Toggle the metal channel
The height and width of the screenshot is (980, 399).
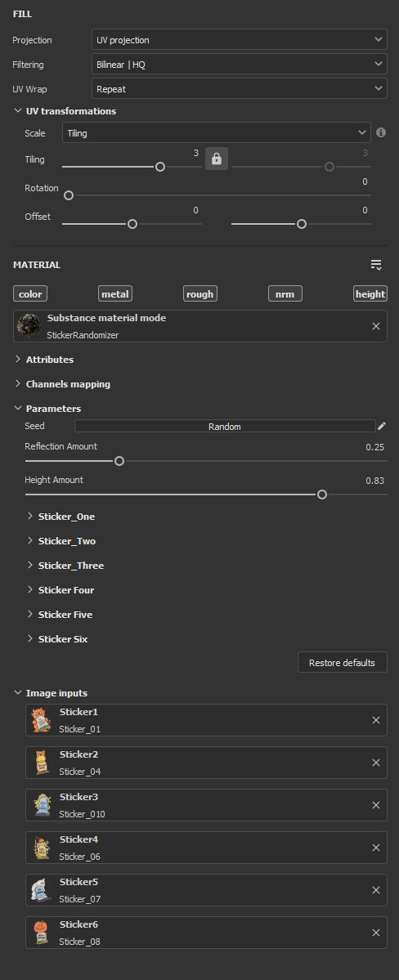click(115, 293)
